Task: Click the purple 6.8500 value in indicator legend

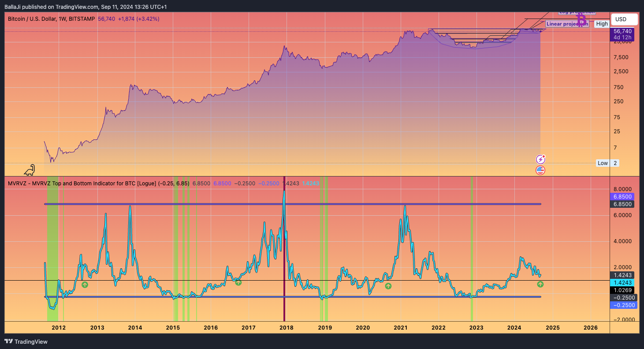Action: 222,183
